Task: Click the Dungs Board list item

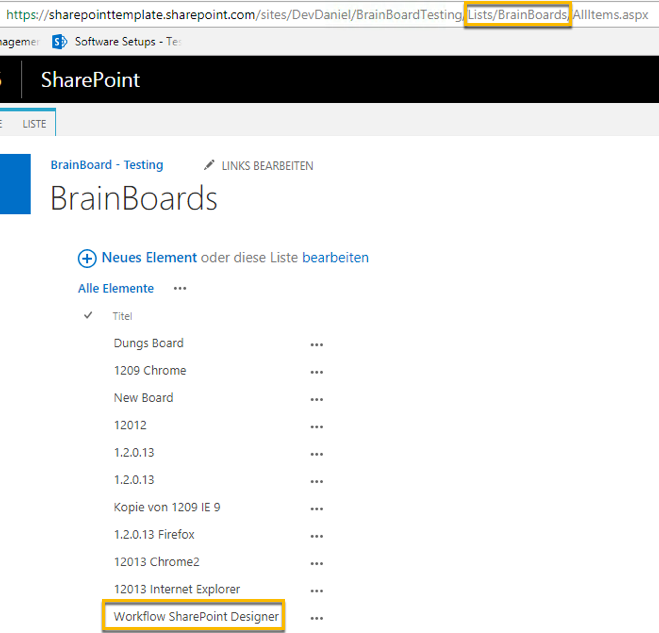Action: 149,343
